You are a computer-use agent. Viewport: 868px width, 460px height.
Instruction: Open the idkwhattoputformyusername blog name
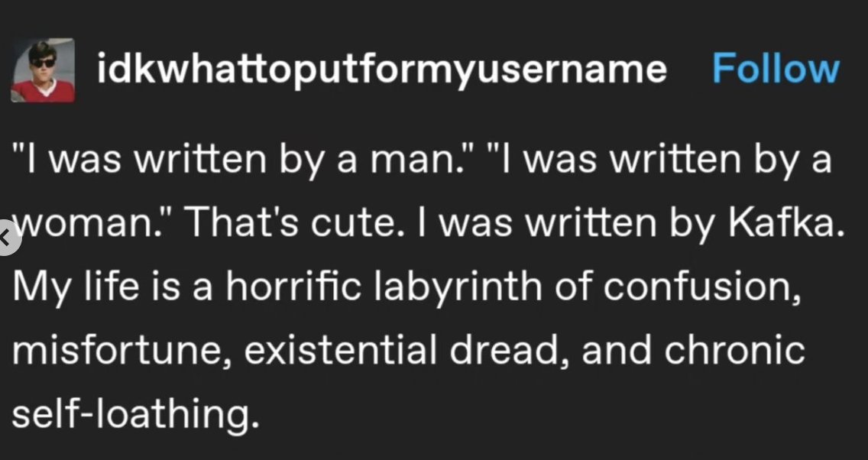[x=382, y=70]
